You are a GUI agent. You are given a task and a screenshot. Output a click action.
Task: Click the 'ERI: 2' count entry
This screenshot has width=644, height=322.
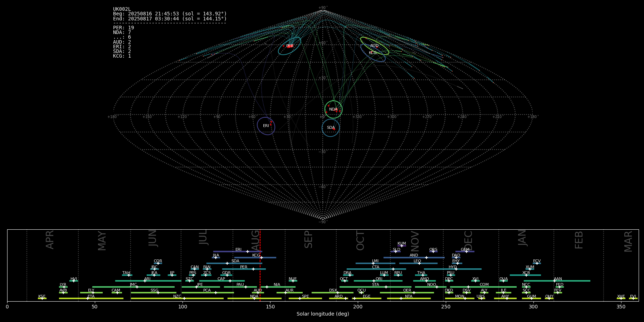(x=122, y=47)
